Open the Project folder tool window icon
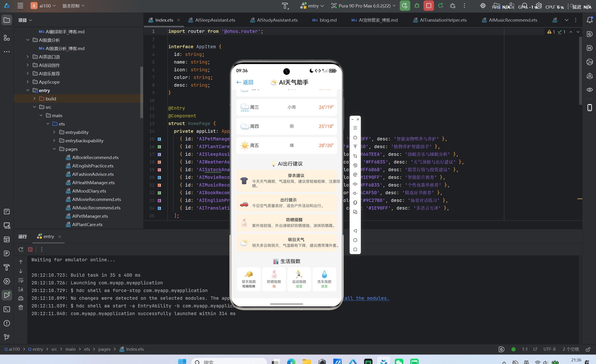 click(x=7, y=20)
